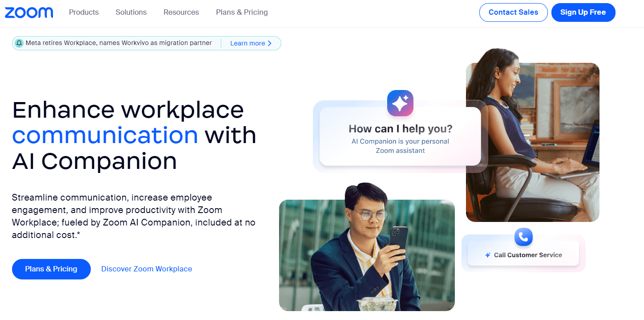
Task: Click the bell notification icon in banner
Action: (x=19, y=43)
